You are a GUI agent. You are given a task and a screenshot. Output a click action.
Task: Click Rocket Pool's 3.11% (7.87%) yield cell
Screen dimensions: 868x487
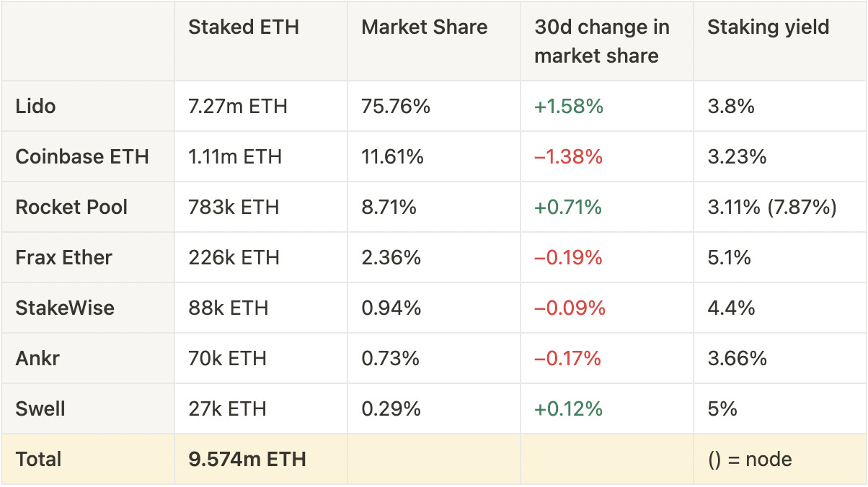pyautogui.click(x=771, y=207)
